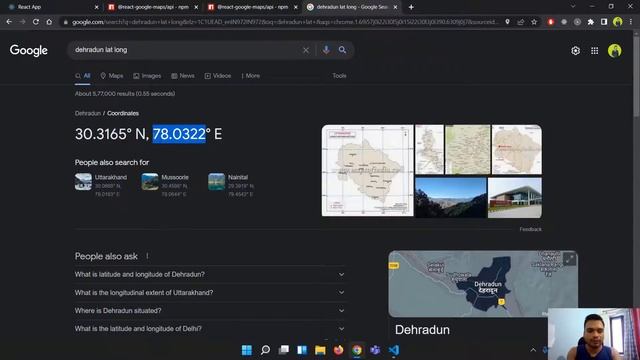Open the browser home page icon
The height and width of the screenshot is (360, 640).
pos(49,22)
